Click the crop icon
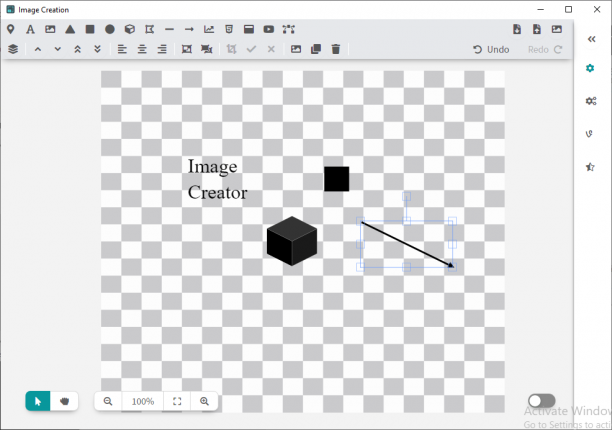The height and width of the screenshot is (430, 612). [231, 49]
